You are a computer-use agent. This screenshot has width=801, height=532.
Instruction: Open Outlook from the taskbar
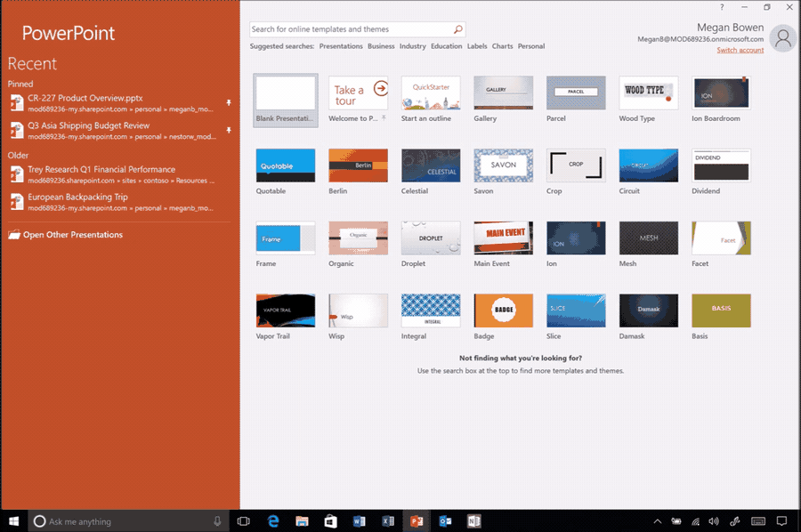coord(445,521)
